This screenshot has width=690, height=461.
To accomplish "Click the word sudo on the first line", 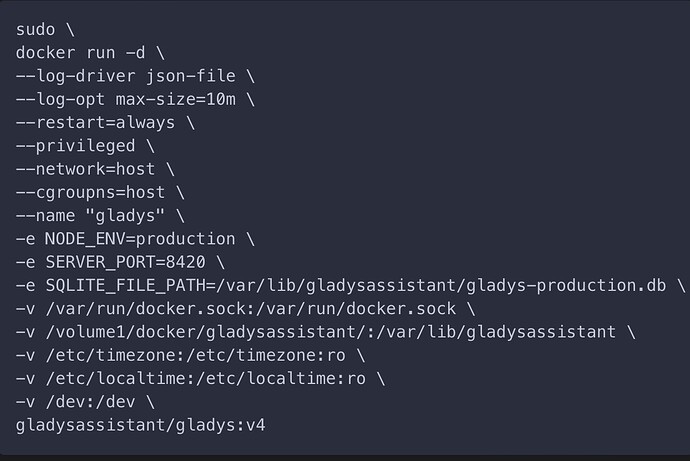I will tap(36, 29).
